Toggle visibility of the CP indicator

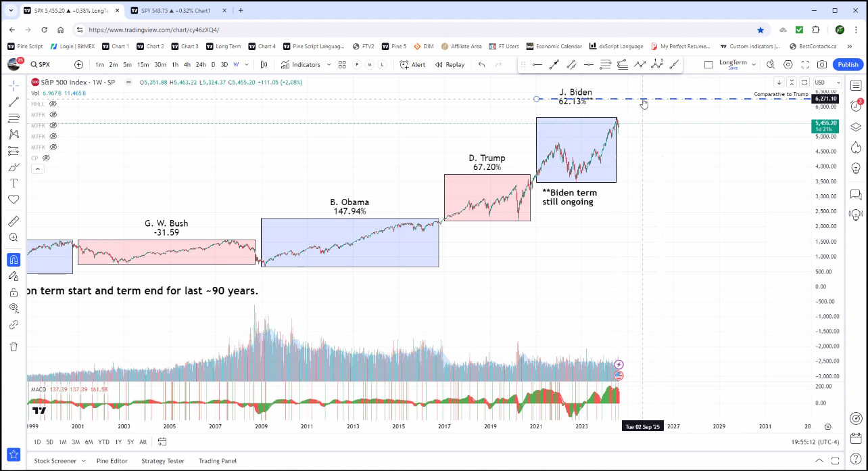tap(47, 158)
